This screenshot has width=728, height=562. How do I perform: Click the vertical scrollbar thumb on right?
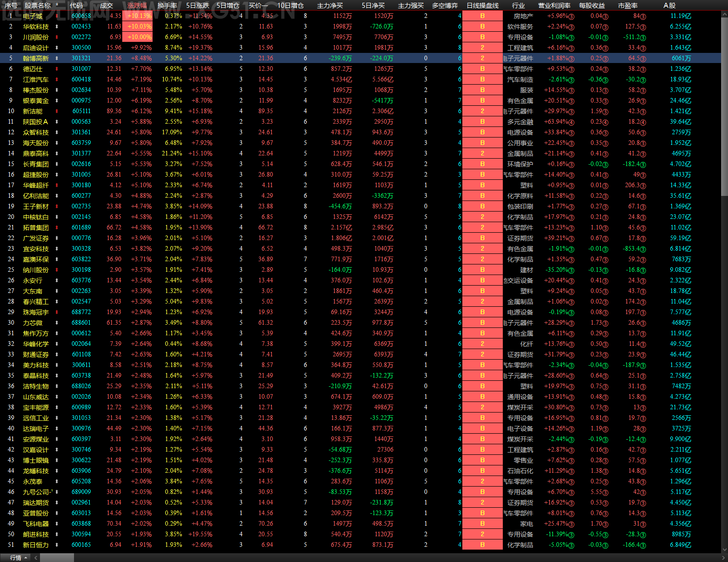[x=724, y=107]
